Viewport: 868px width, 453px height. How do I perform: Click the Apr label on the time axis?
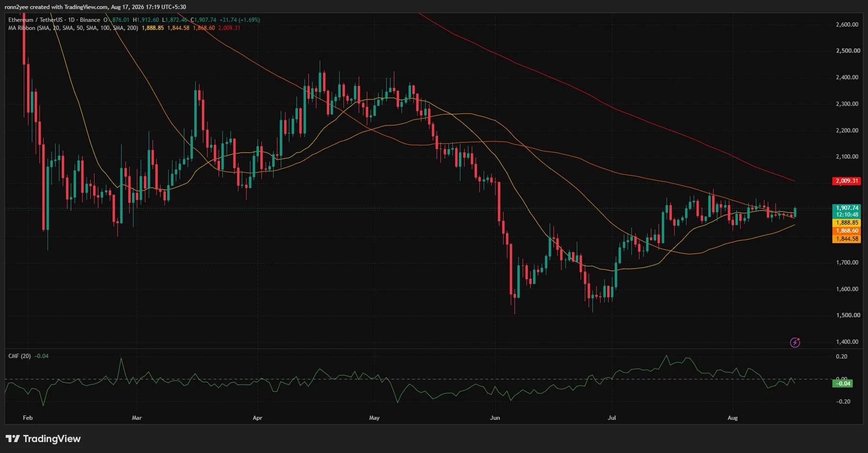pos(258,418)
